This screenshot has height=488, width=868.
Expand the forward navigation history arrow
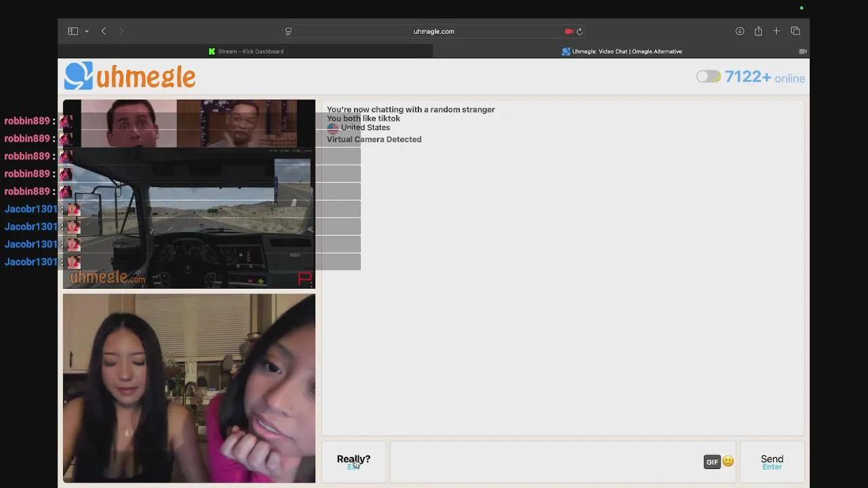point(121,30)
